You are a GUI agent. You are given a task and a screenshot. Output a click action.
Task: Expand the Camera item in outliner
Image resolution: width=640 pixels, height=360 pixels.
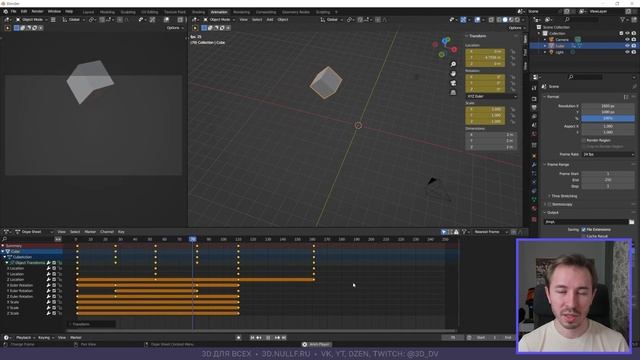(545, 40)
